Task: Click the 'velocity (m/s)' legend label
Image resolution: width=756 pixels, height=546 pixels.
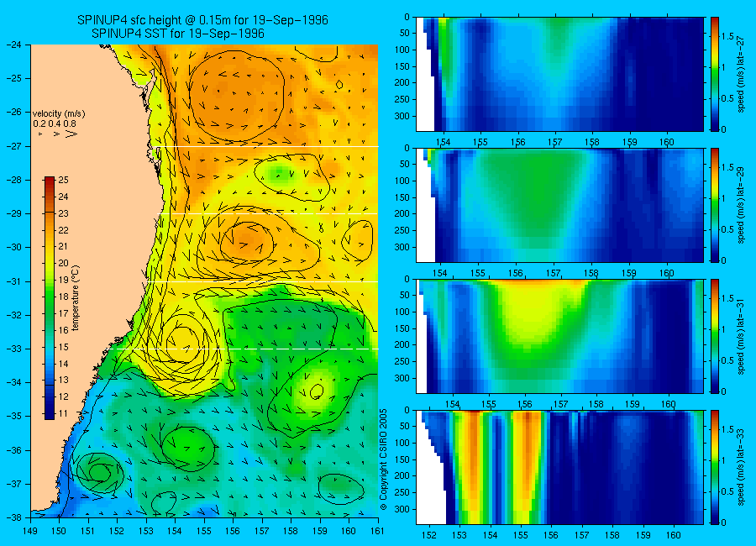Action: [x=59, y=114]
